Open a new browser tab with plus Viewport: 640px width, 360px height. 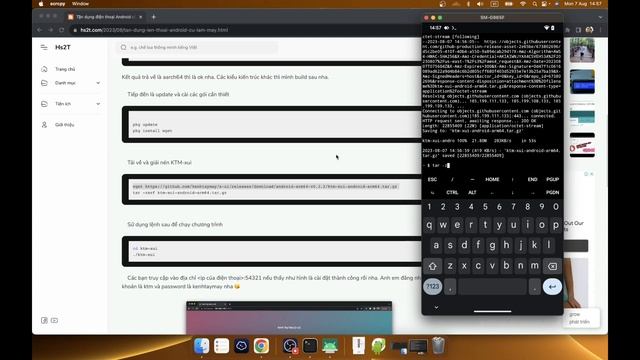point(153,17)
